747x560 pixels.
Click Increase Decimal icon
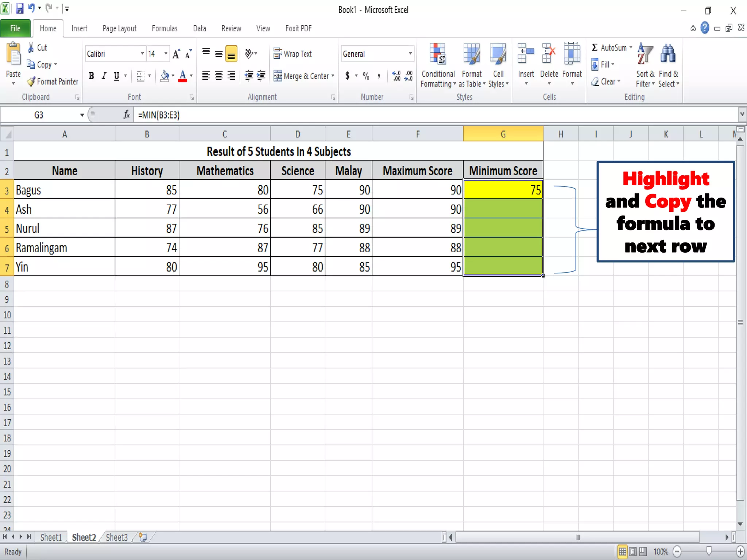(396, 76)
